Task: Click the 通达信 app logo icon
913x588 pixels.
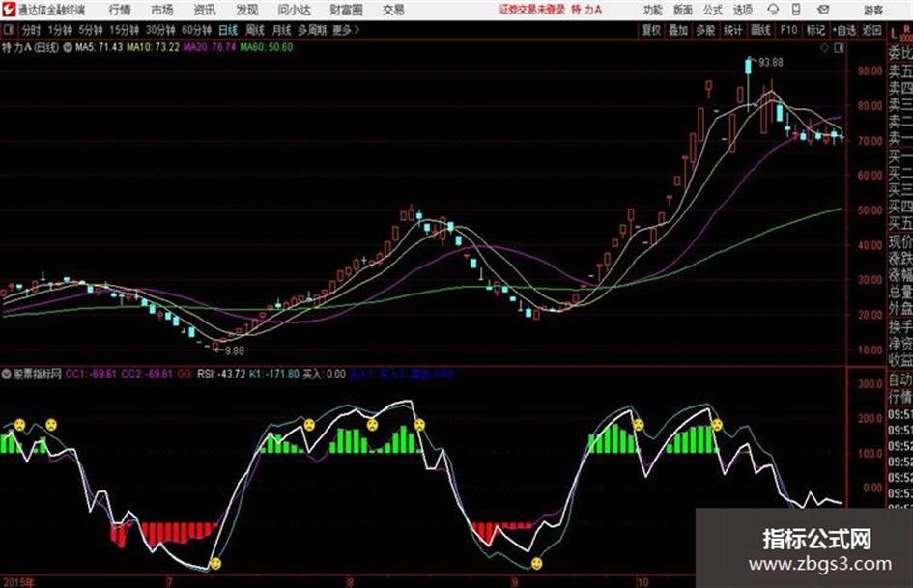Action: pos(9,10)
